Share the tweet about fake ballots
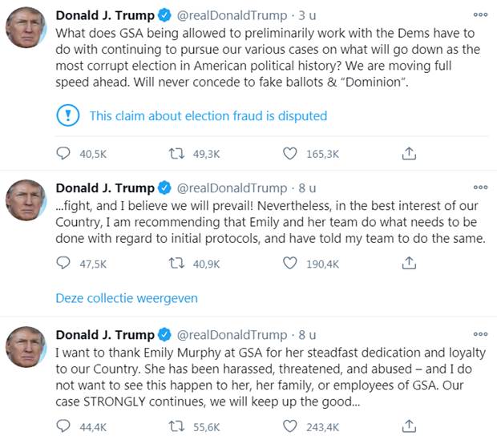 (x=408, y=152)
